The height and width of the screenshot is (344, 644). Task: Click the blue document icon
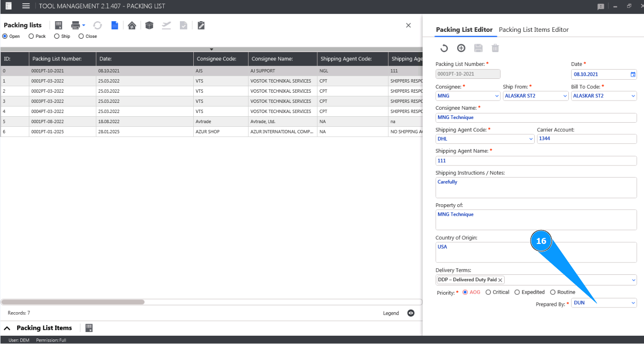[114, 25]
